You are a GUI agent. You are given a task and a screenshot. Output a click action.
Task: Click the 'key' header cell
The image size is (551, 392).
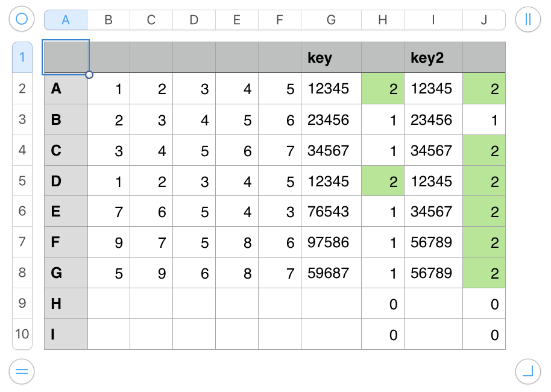click(x=331, y=58)
